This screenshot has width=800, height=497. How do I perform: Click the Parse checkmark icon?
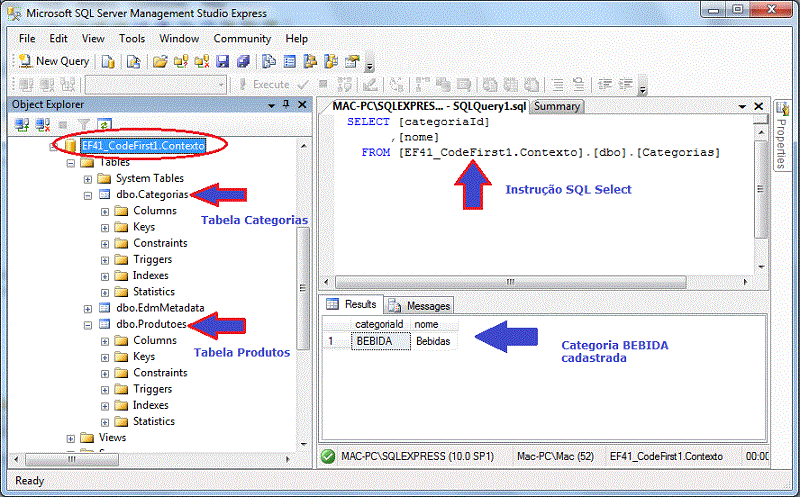(x=303, y=84)
